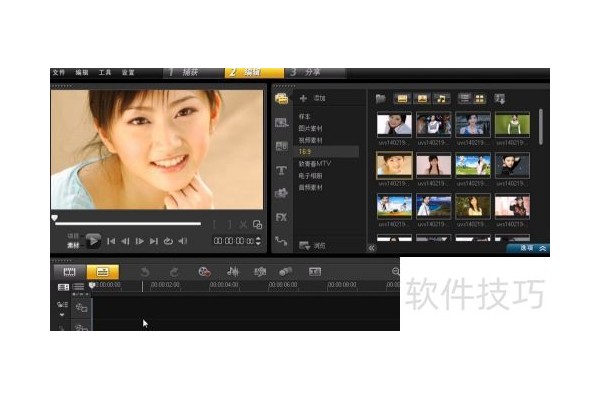This screenshot has width=600, height=400.
Task: Open the Instant Project templates icon
Action: 282,122
